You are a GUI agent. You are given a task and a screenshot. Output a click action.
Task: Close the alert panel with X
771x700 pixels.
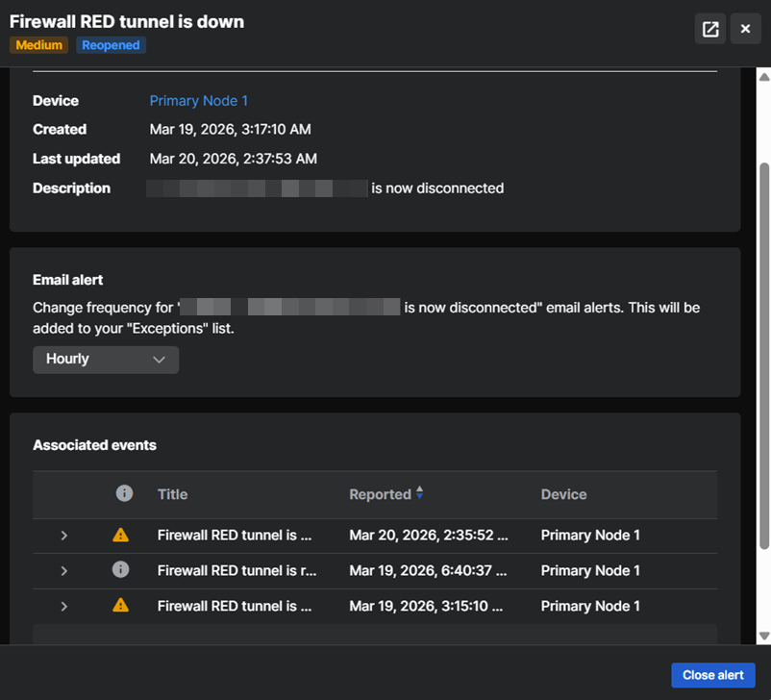coord(745,29)
